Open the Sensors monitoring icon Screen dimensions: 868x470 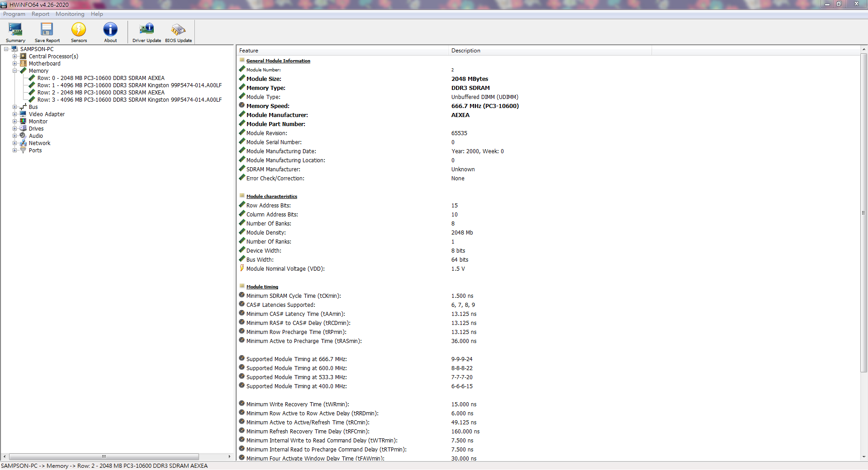point(79,32)
